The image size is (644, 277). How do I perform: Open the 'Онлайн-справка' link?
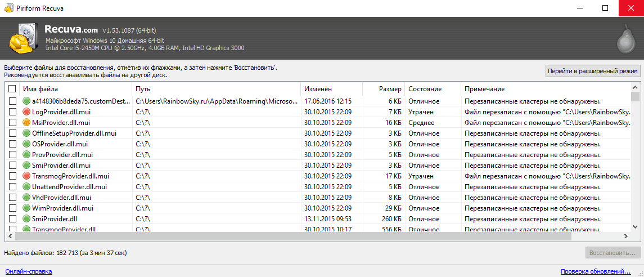[28, 271]
